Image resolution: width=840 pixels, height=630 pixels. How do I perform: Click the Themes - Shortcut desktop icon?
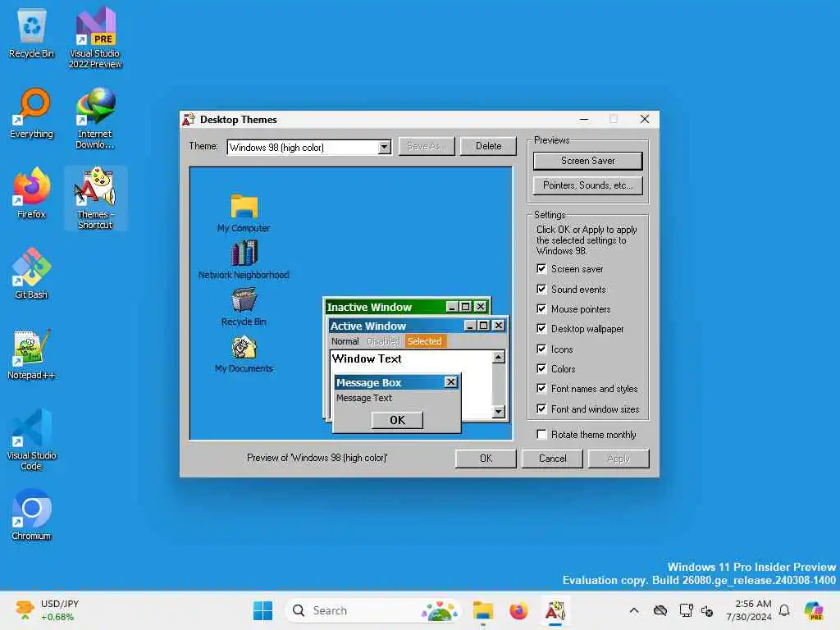95,199
